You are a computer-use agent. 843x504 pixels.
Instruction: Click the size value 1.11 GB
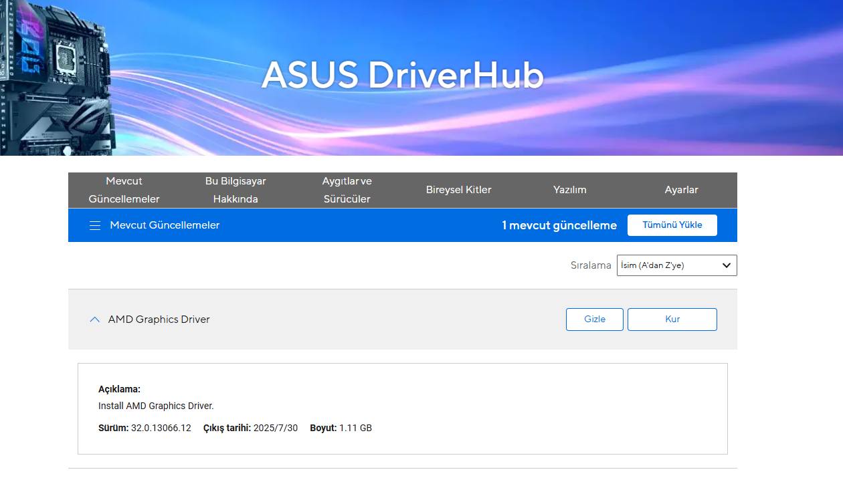point(355,428)
